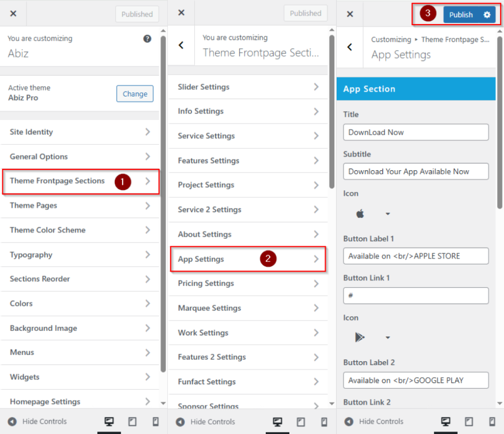Click the Button Label 1 input field
Image resolution: width=504 pixels, height=434 pixels.
(415, 256)
